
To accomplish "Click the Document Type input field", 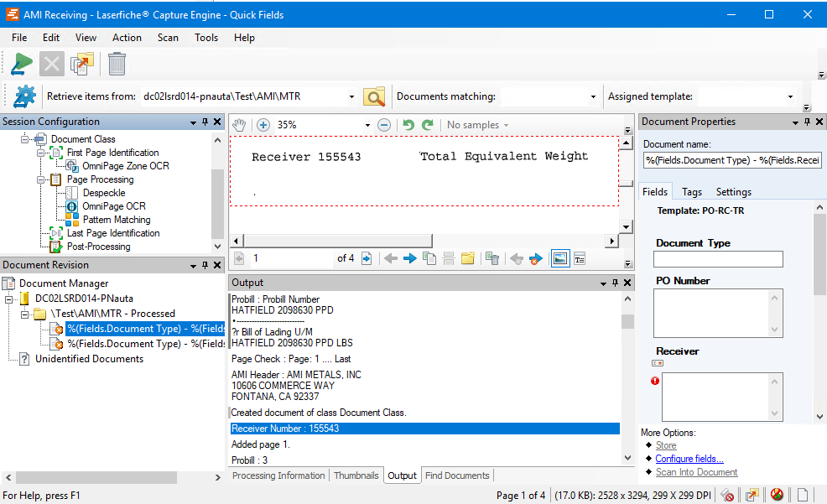I will (718, 259).
